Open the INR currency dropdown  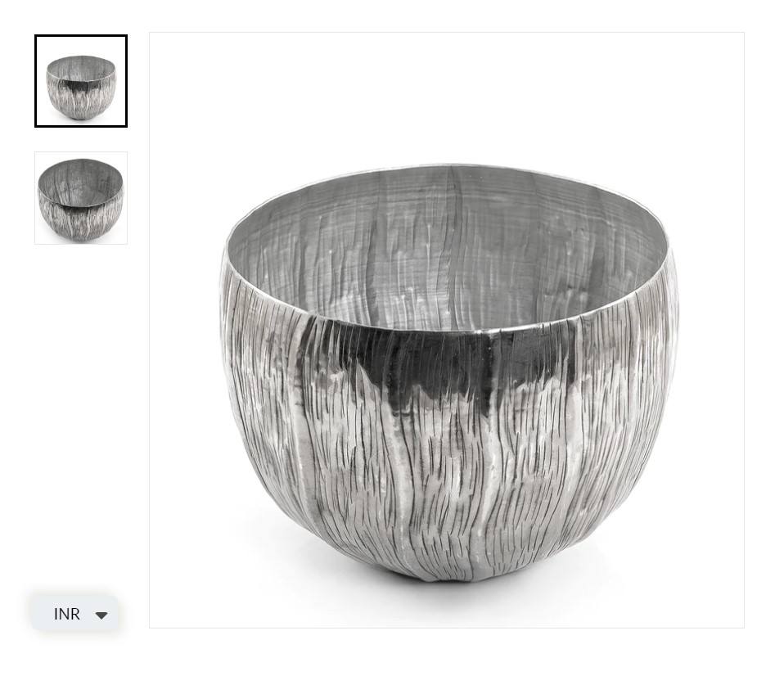75,614
